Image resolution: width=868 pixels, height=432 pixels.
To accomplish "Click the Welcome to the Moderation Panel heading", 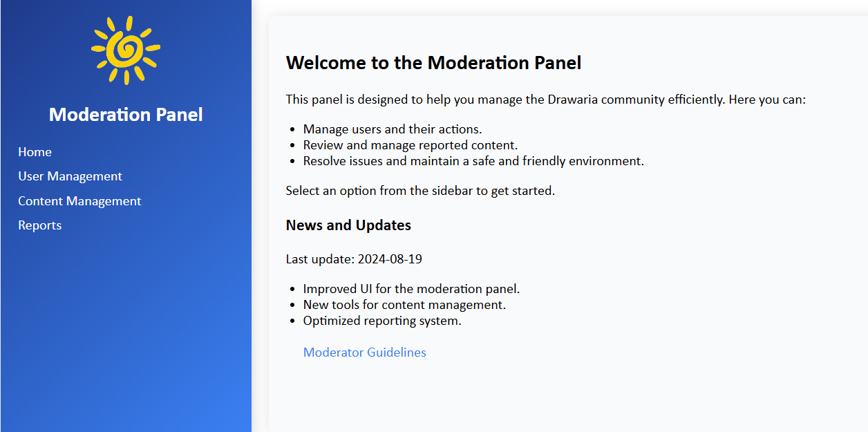I will click(433, 63).
